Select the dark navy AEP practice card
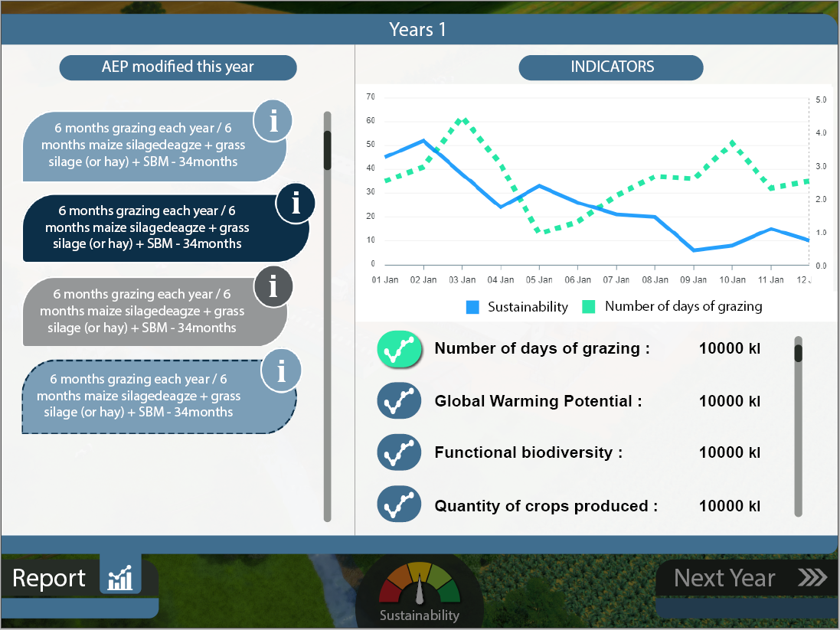Image resolution: width=840 pixels, height=630 pixels. pyautogui.click(x=147, y=227)
